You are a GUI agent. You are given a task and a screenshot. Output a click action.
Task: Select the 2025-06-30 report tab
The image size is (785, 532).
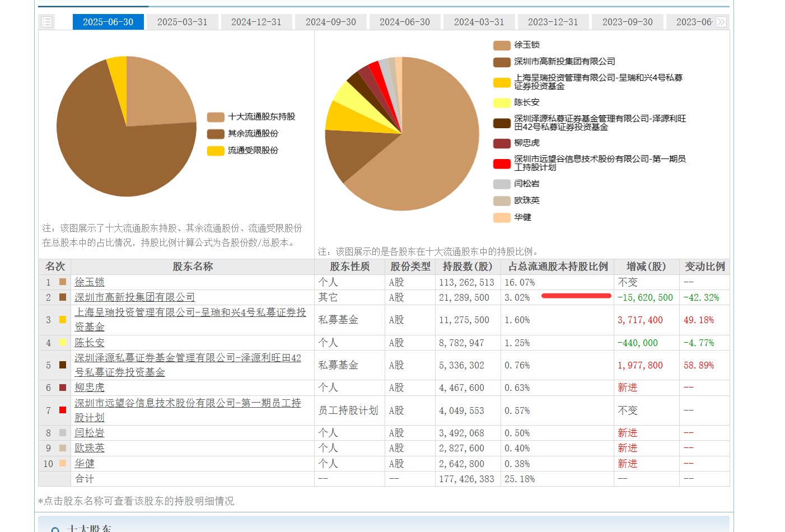click(108, 22)
